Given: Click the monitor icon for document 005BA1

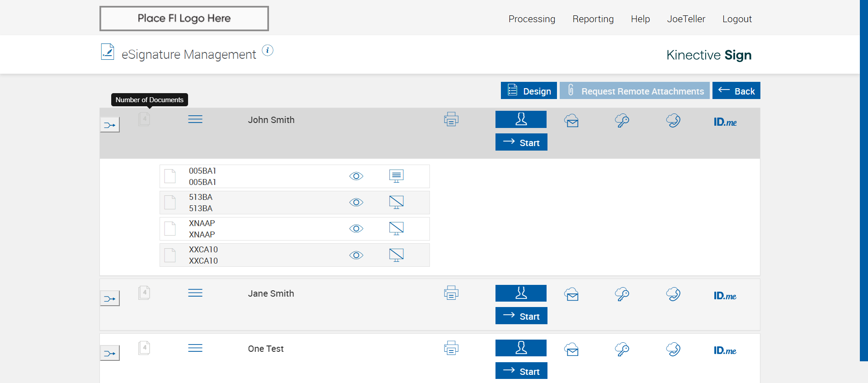Looking at the screenshot, I should (x=396, y=176).
